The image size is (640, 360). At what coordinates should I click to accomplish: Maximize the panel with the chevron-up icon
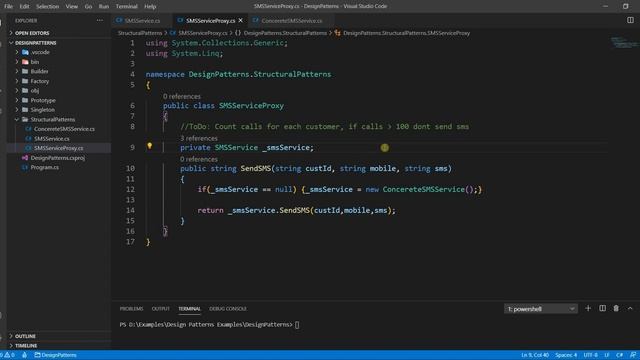pos(630,309)
